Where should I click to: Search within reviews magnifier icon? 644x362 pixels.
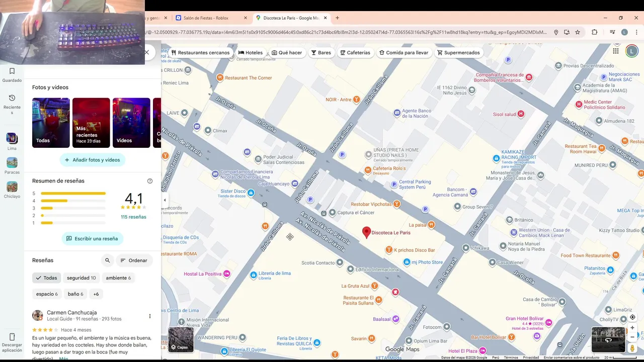coord(107,260)
